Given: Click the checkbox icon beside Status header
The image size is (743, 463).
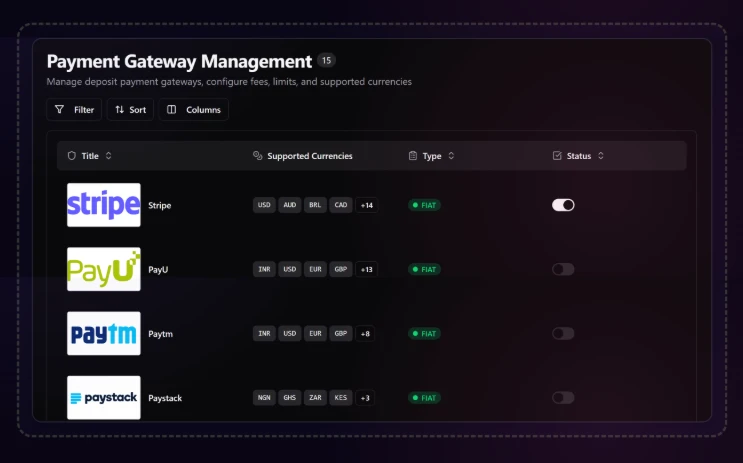Looking at the screenshot, I should pyautogui.click(x=557, y=156).
